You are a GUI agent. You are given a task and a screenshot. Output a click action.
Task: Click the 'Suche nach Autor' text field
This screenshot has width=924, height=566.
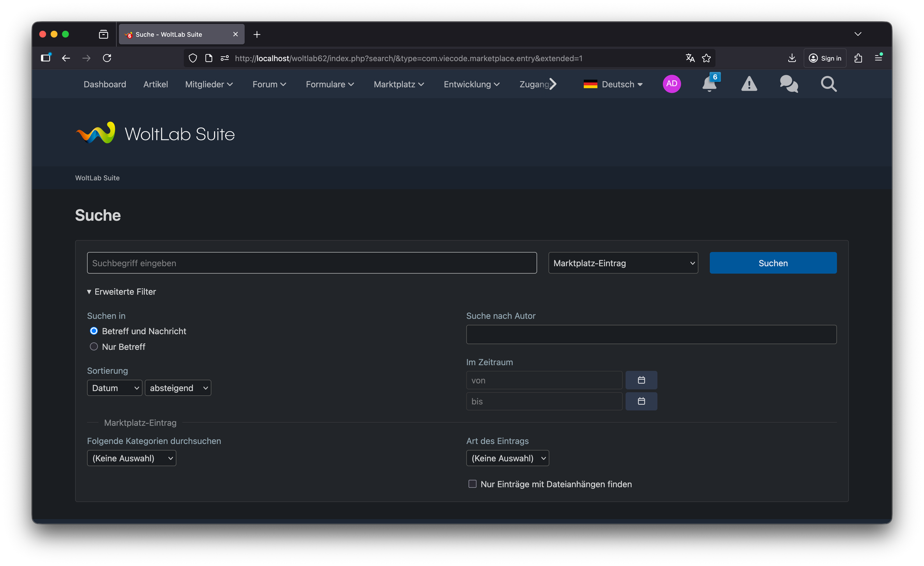tap(651, 334)
